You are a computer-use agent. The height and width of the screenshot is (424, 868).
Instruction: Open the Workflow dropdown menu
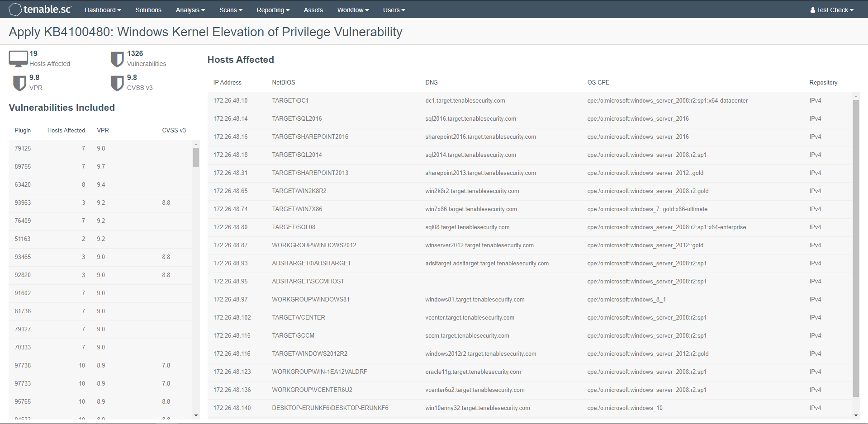point(352,9)
